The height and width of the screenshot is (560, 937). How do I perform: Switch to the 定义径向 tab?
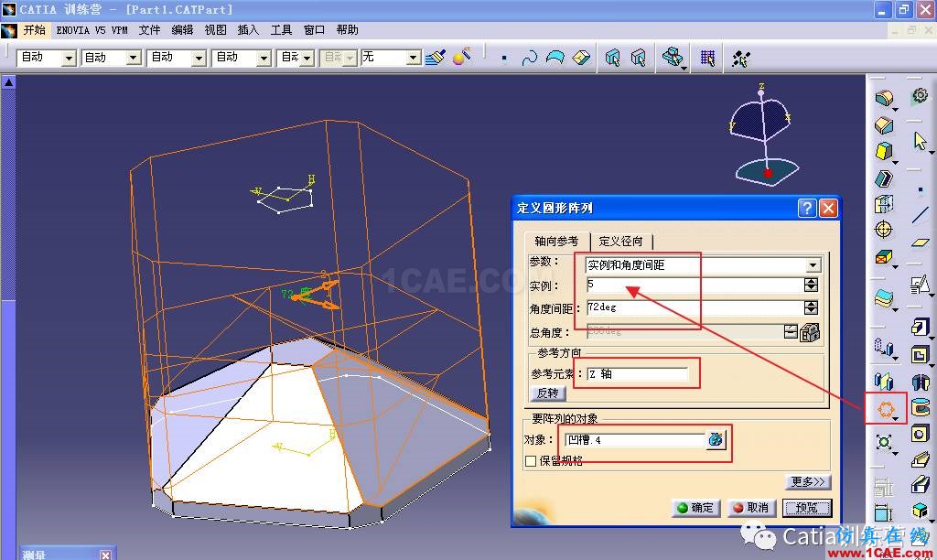pos(621,242)
